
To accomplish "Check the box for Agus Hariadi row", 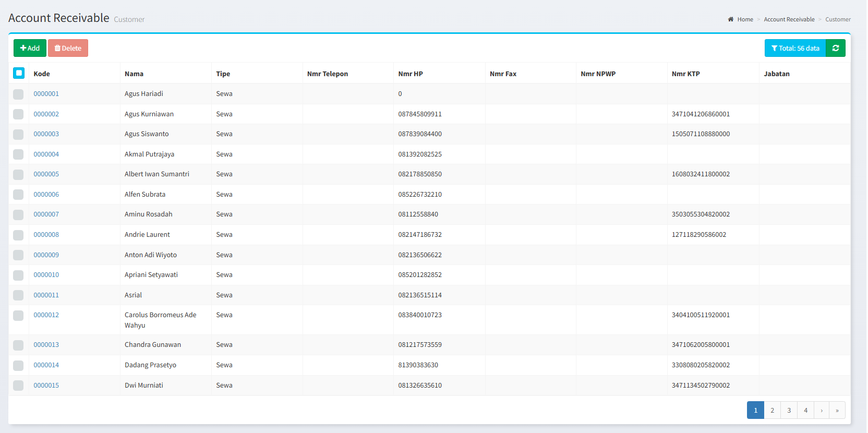I will tap(18, 94).
